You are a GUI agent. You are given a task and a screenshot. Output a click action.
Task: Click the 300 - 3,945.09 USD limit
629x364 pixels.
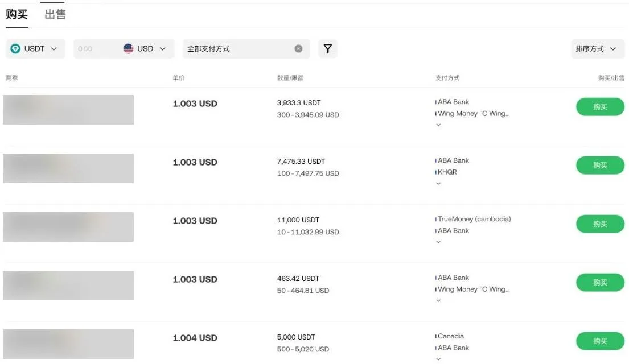point(308,115)
